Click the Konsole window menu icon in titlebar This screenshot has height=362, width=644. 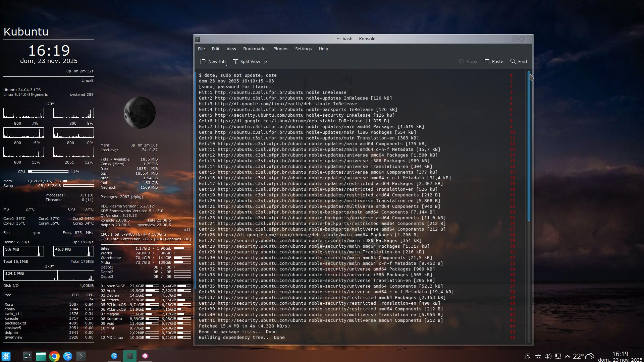click(198, 39)
